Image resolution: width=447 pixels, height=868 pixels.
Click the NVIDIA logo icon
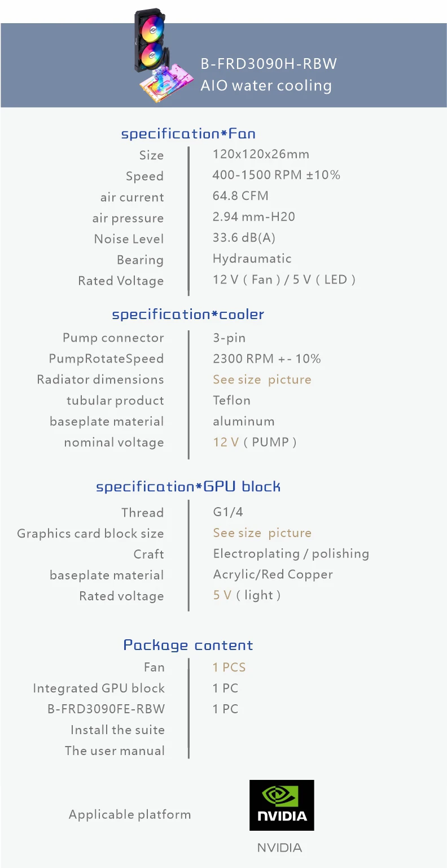[282, 805]
